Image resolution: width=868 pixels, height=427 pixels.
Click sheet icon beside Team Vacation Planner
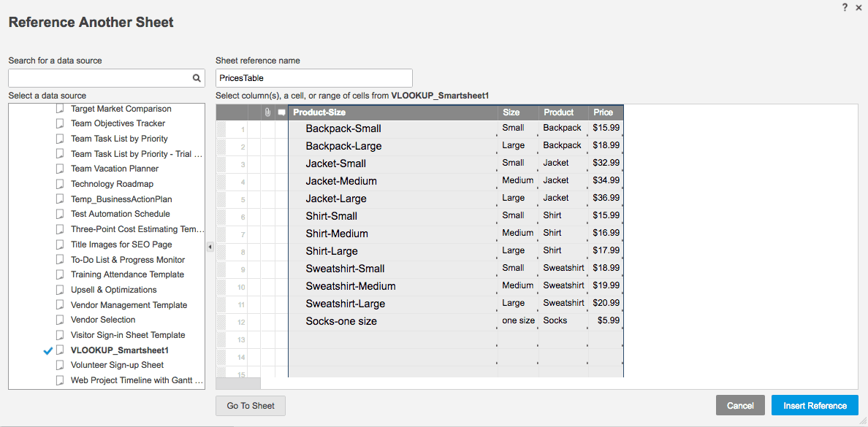point(61,169)
